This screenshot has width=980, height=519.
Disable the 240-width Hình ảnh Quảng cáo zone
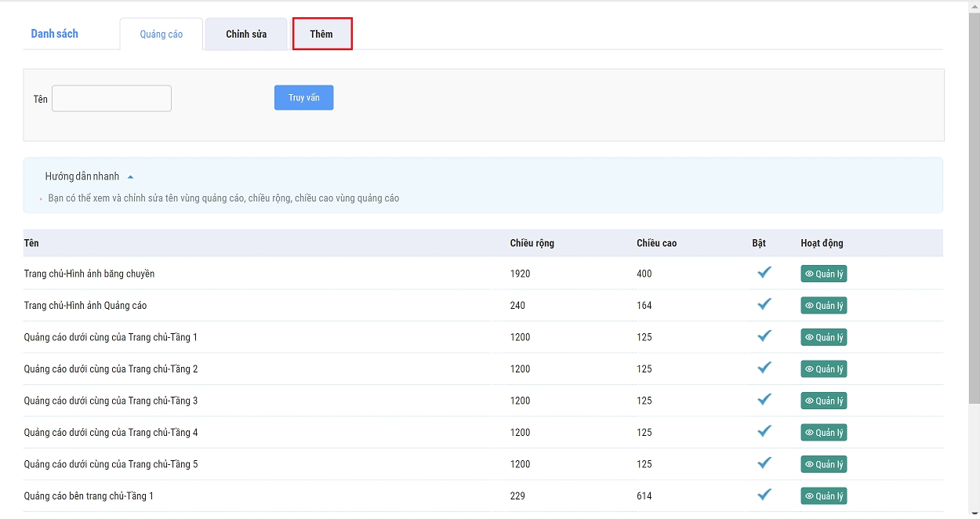coord(764,304)
